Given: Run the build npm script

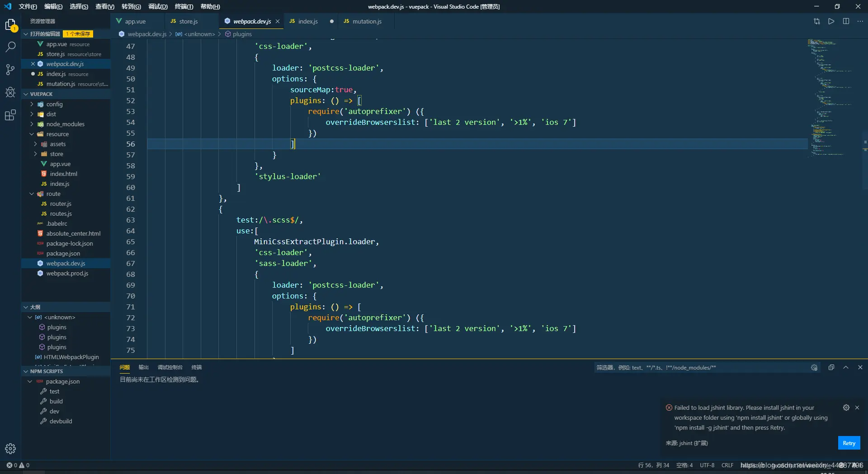Looking at the screenshot, I should 56,401.
